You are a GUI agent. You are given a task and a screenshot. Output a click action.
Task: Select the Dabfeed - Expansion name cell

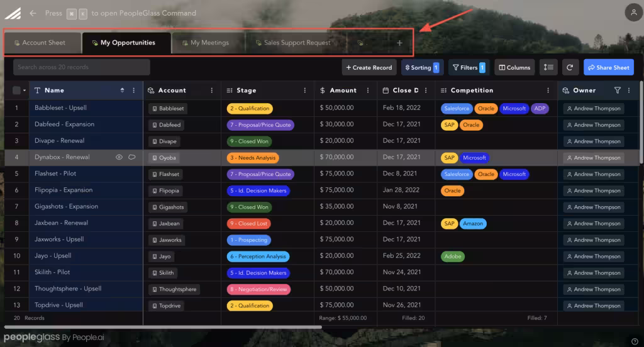(86, 124)
